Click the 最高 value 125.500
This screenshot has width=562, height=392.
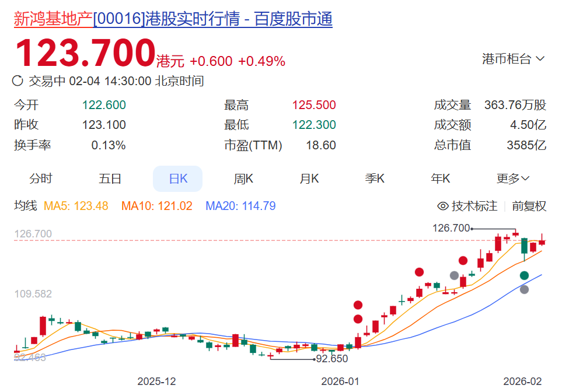(x=314, y=105)
